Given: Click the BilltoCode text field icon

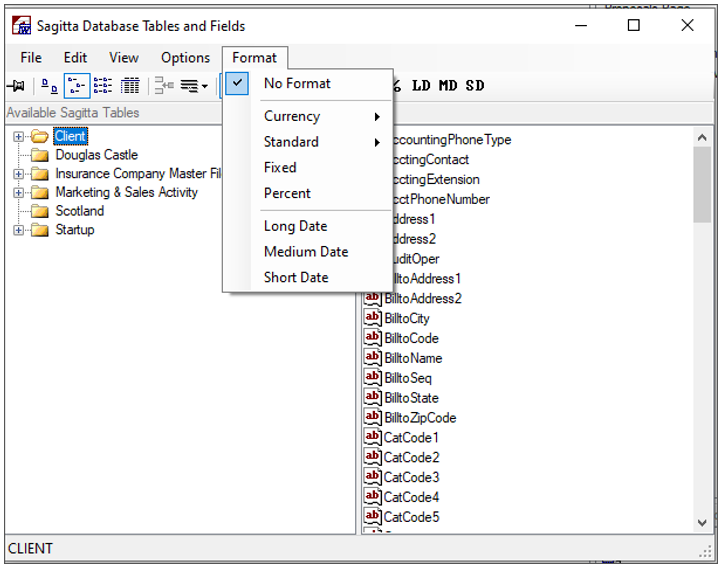Looking at the screenshot, I should (x=372, y=337).
